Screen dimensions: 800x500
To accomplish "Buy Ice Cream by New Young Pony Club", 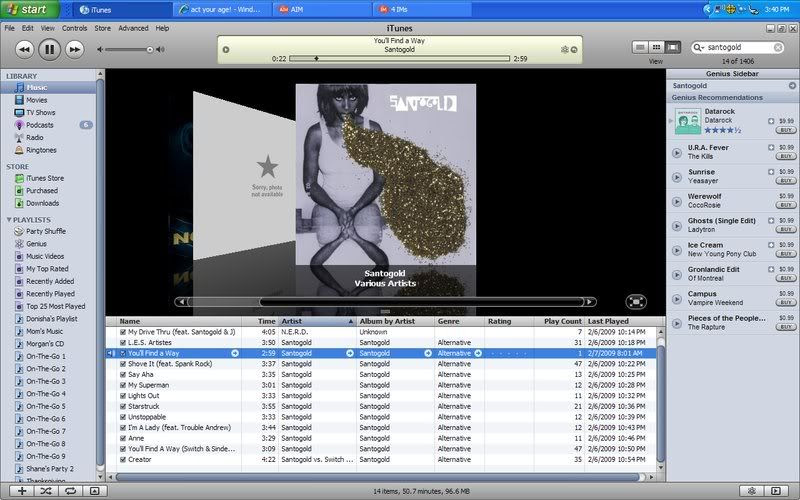I will point(786,254).
